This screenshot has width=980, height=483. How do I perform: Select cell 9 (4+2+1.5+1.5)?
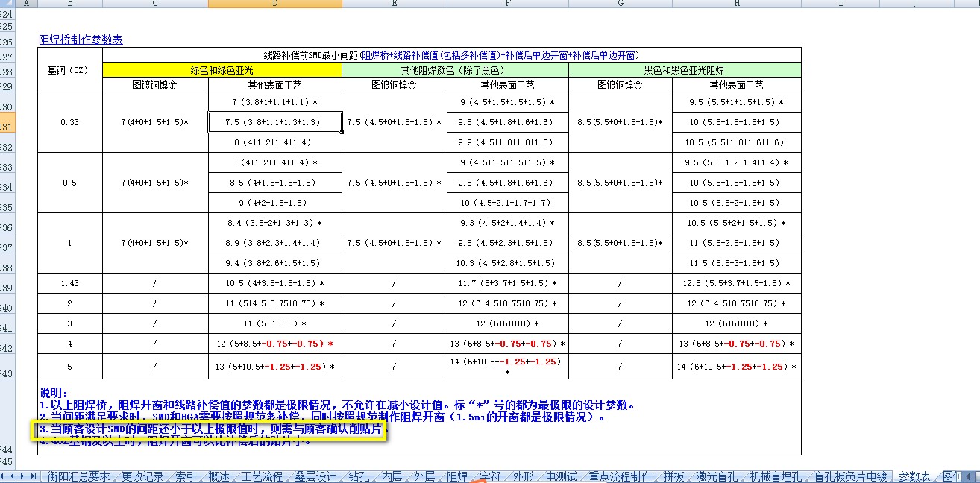coord(275,203)
